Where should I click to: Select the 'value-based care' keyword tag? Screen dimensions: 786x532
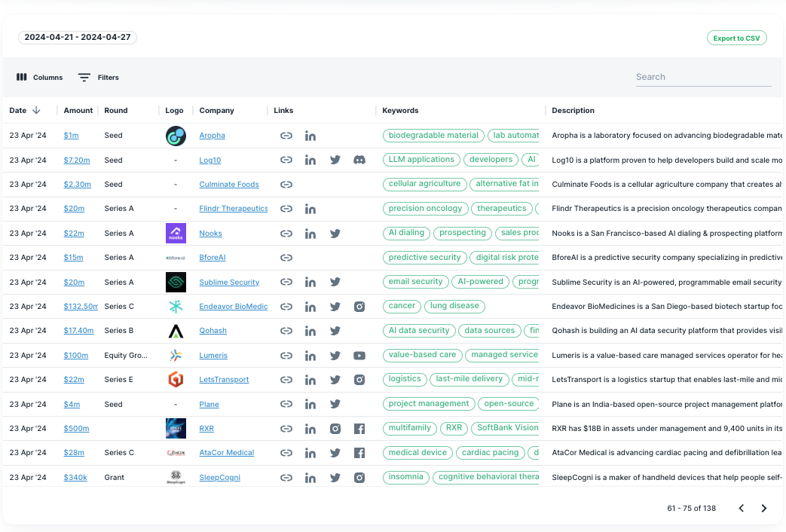(x=422, y=355)
